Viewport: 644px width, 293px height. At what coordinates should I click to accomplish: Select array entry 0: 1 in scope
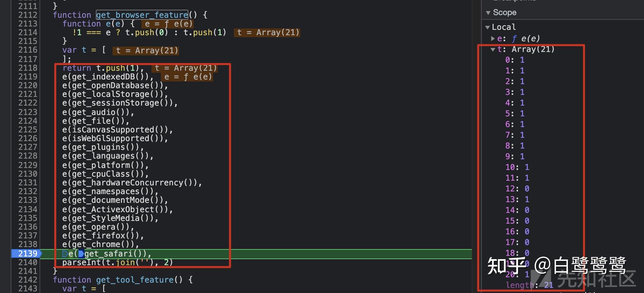coord(515,60)
